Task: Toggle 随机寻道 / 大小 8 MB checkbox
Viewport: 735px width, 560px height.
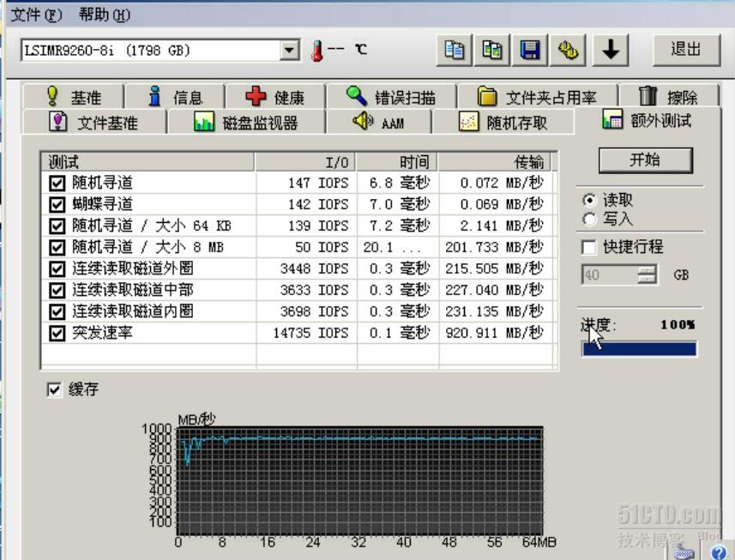Action: point(57,247)
